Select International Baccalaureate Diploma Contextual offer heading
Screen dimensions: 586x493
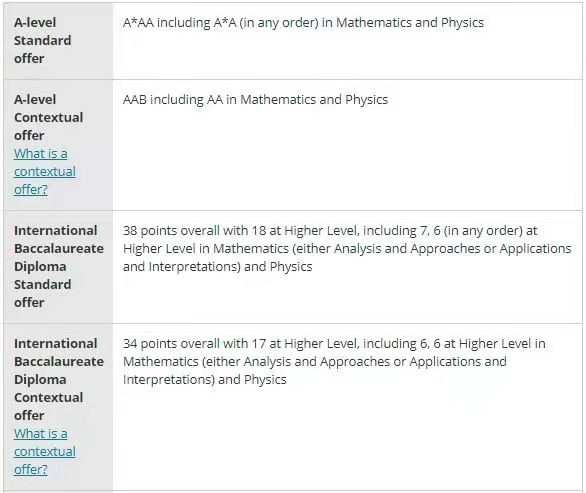[x=59, y=379]
